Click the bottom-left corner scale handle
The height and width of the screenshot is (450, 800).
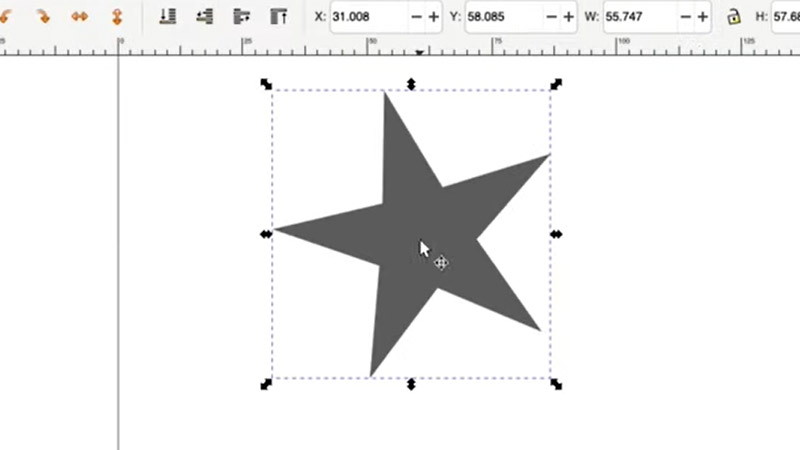266,384
